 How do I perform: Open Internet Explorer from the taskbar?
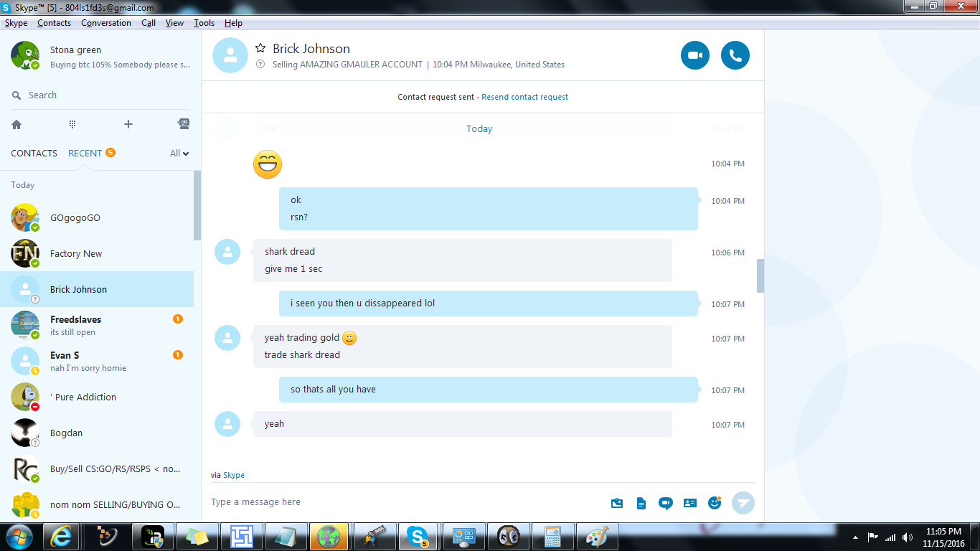tap(62, 537)
